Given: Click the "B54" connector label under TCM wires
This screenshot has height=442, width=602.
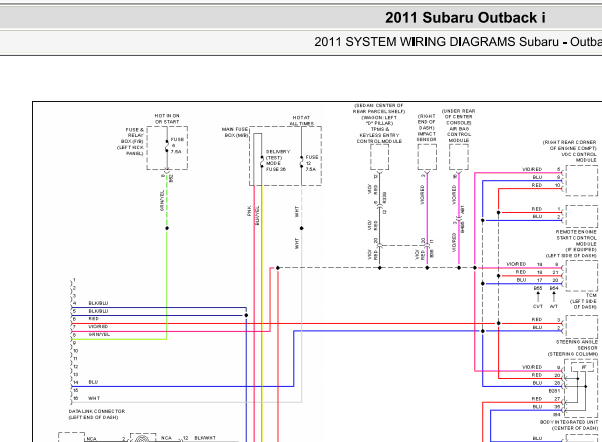Looking at the screenshot, I should [x=554, y=288].
